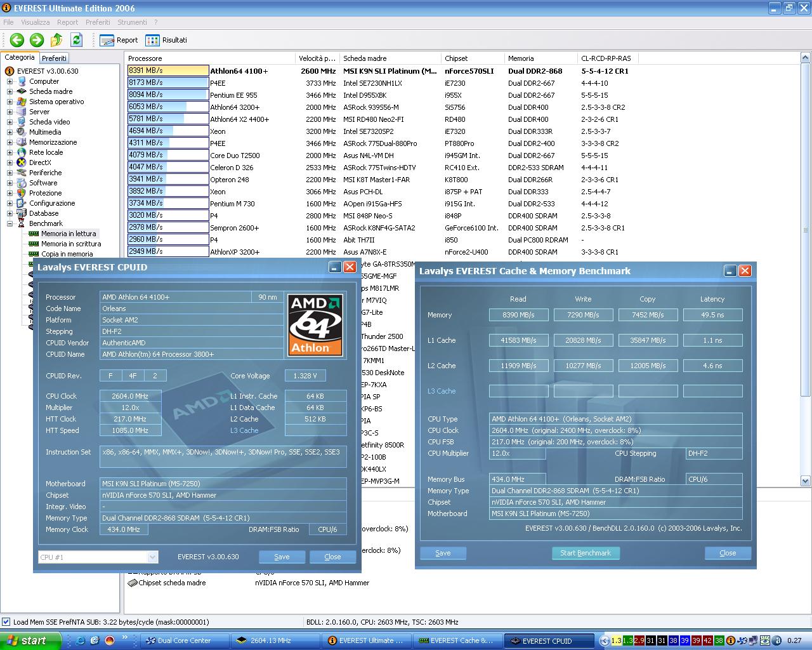This screenshot has height=650, width=812.
Task: Expand the Computer tree node
Action: [x=10, y=81]
